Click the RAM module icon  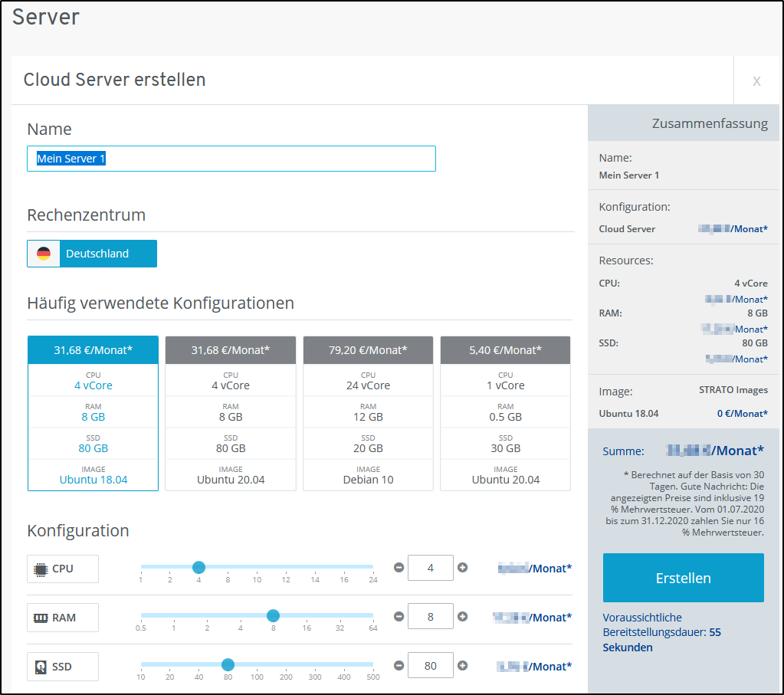click(41, 618)
